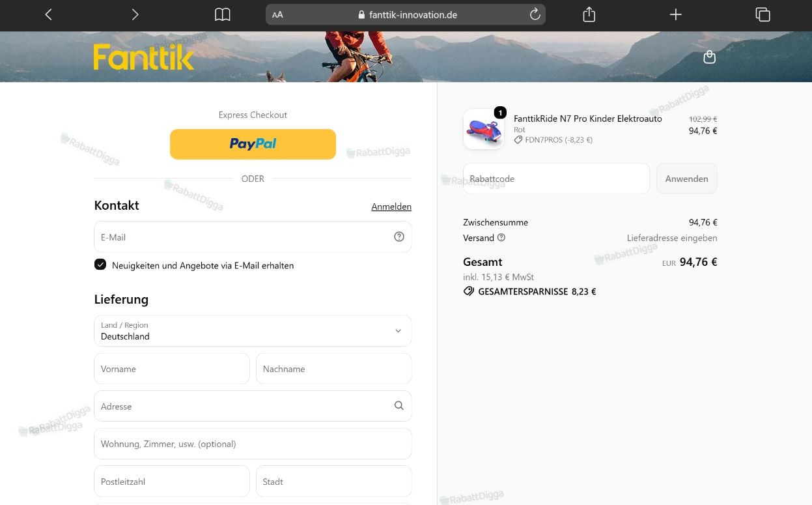The image size is (812, 505).
Task: Click the inkl. 15,13 € MwSt text
Action: 499,277
